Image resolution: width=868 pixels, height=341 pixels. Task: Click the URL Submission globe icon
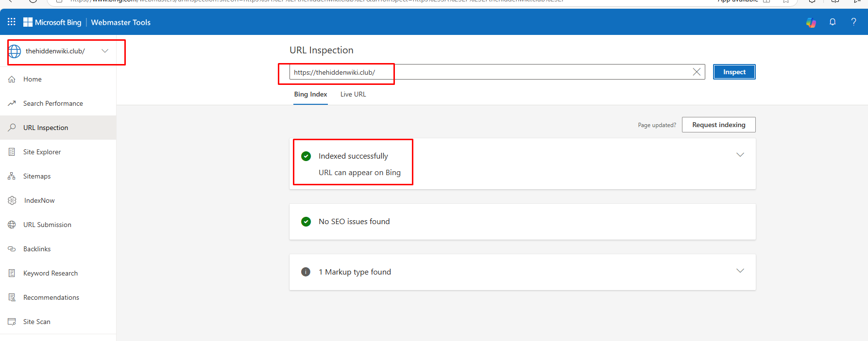click(12, 225)
